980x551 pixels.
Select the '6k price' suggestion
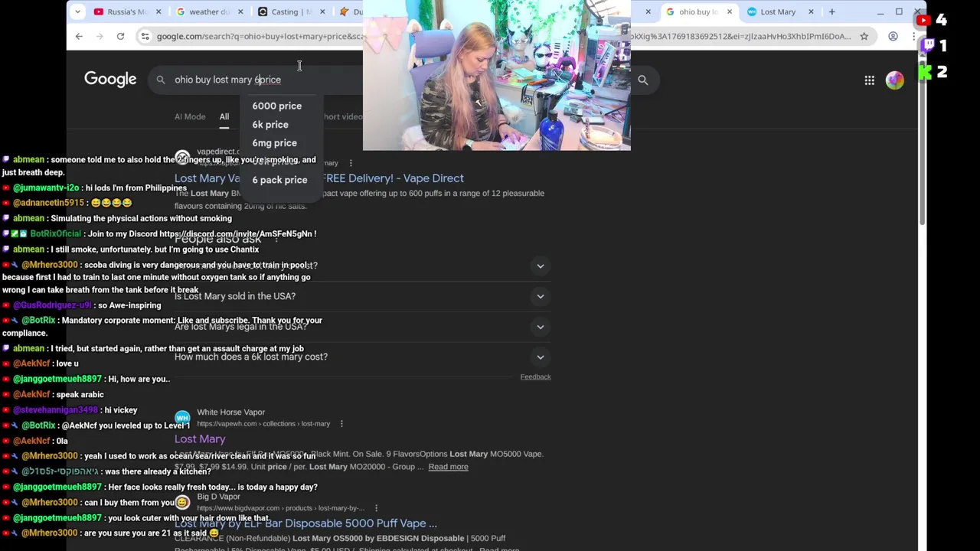270,124
